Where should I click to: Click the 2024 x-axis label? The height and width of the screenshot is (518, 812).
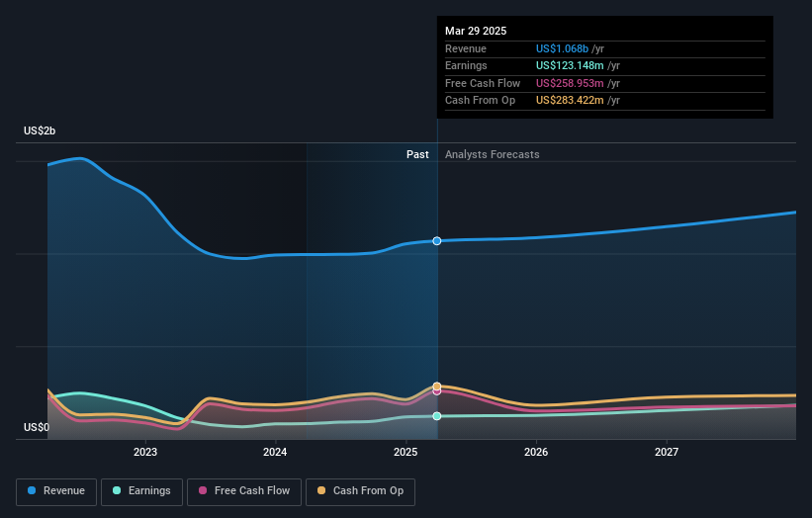click(x=275, y=452)
